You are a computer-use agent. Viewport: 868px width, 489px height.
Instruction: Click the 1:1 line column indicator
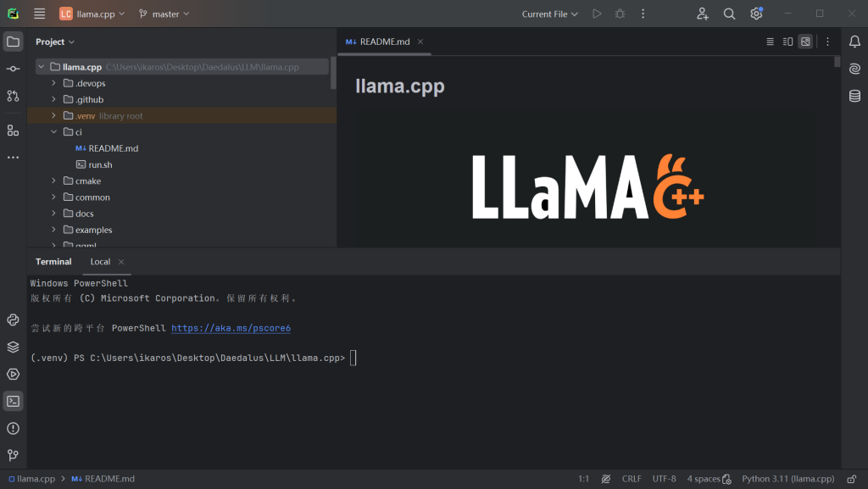tap(583, 479)
